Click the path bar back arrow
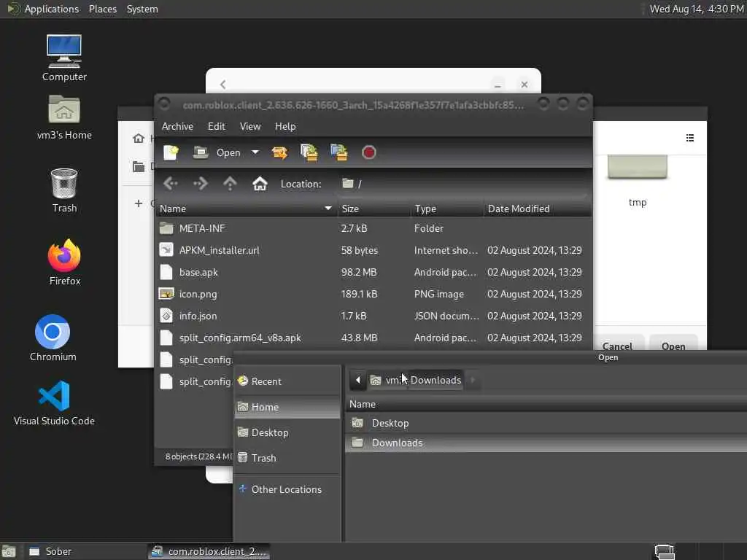747x560 pixels. [357, 380]
